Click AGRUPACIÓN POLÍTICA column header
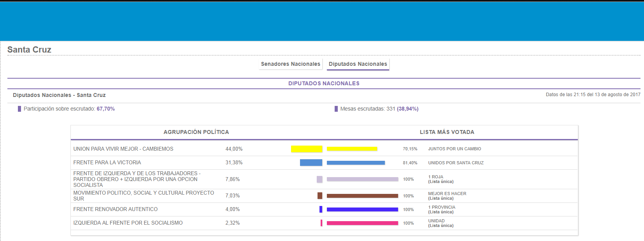644x241 pixels. (196, 132)
